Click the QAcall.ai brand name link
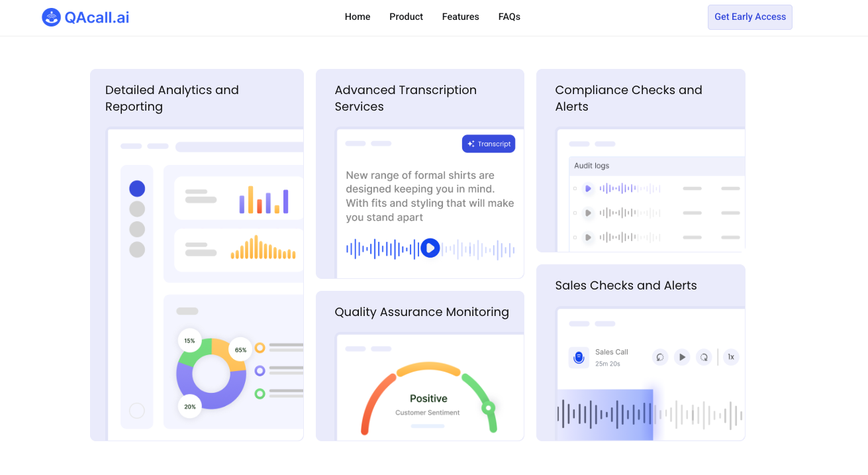The height and width of the screenshot is (475, 868). [x=97, y=17]
